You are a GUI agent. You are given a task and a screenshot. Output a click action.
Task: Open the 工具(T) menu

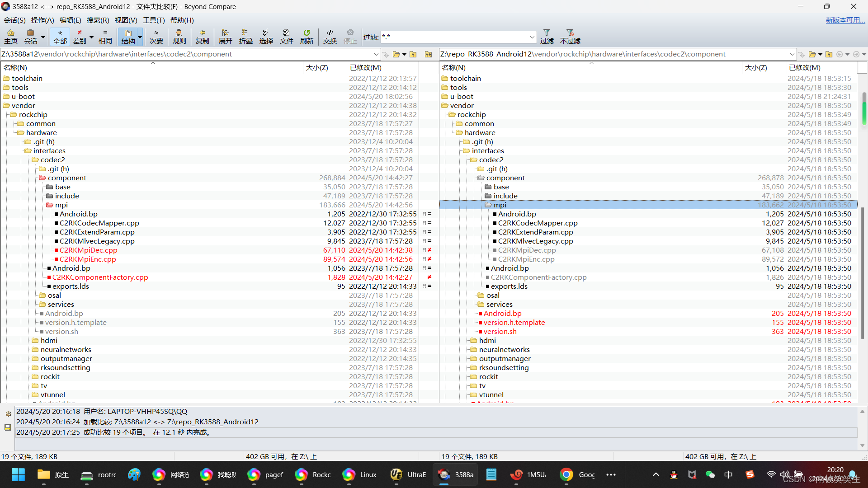coord(154,20)
